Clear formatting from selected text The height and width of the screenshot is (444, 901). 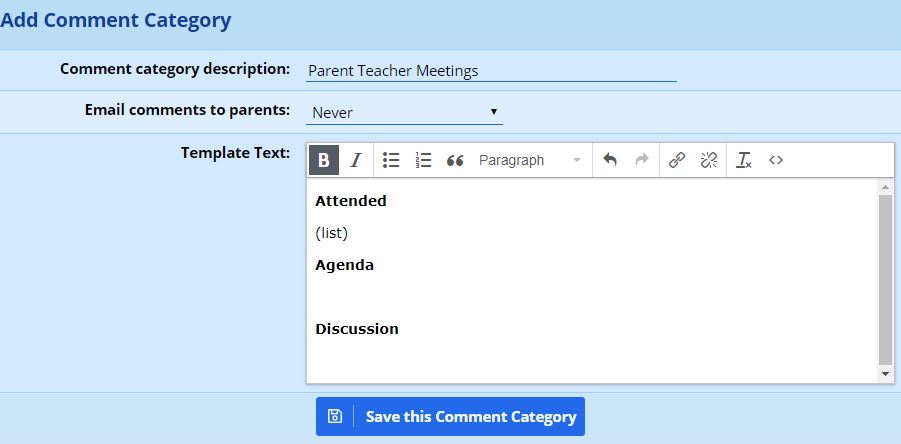click(x=744, y=160)
